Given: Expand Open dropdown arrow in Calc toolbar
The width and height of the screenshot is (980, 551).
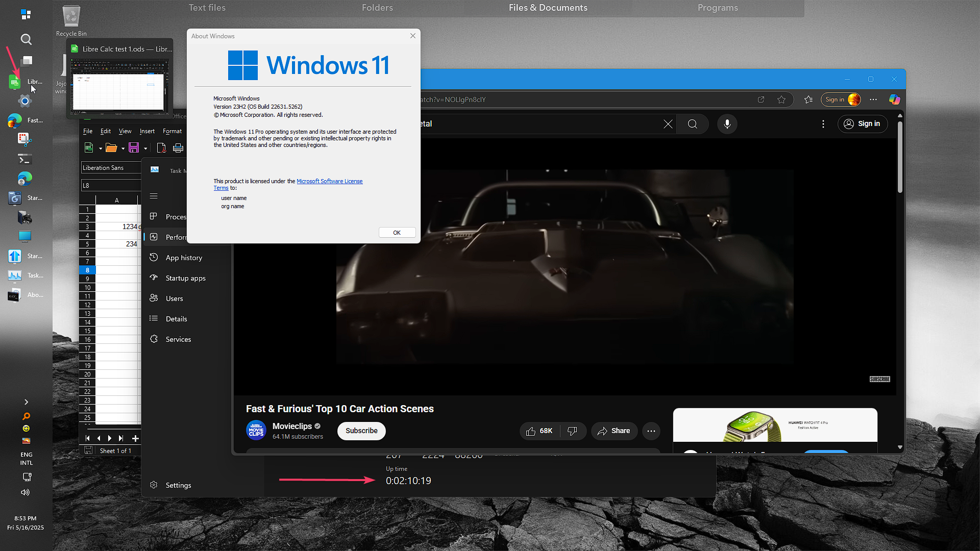Looking at the screenshot, I should pyautogui.click(x=123, y=148).
